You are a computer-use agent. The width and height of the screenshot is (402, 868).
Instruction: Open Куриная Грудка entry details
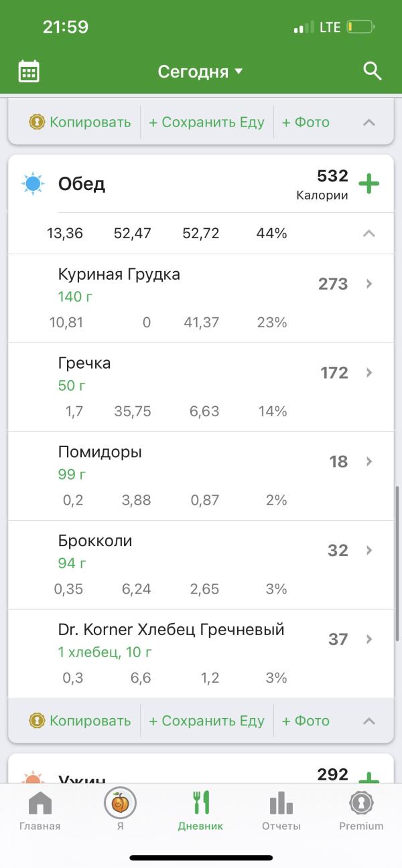pyautogui.click(x=201, y=298)
